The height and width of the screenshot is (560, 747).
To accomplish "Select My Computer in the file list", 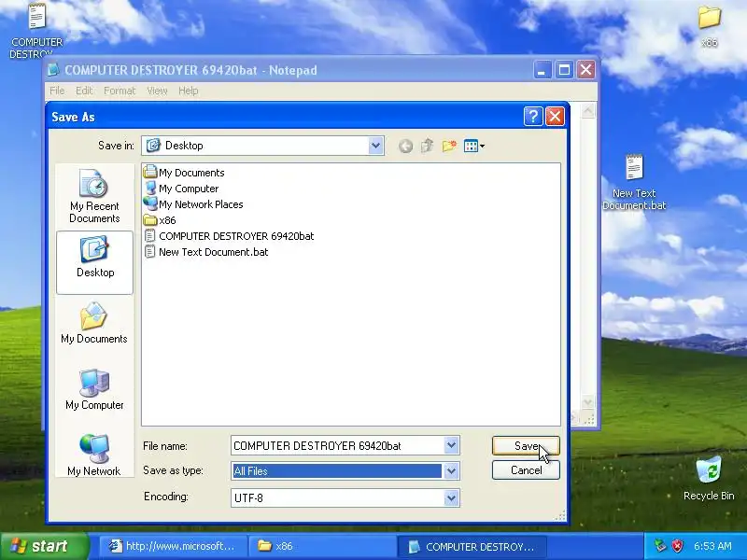I will [x=181, y=189].
